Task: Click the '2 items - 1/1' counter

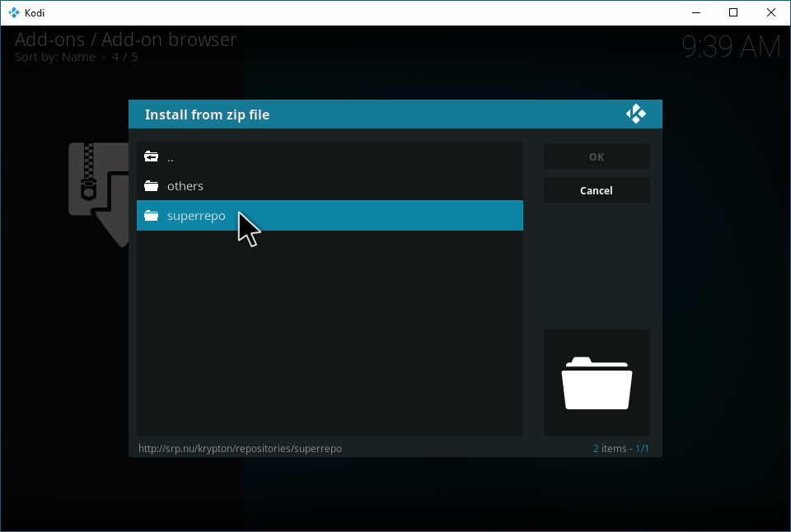Action: pos(621,448)
